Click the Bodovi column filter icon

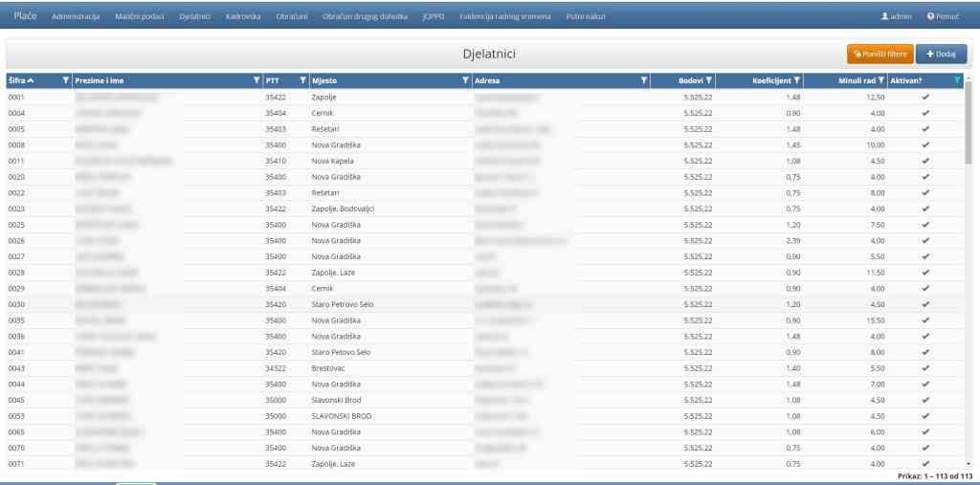[709, 80]
